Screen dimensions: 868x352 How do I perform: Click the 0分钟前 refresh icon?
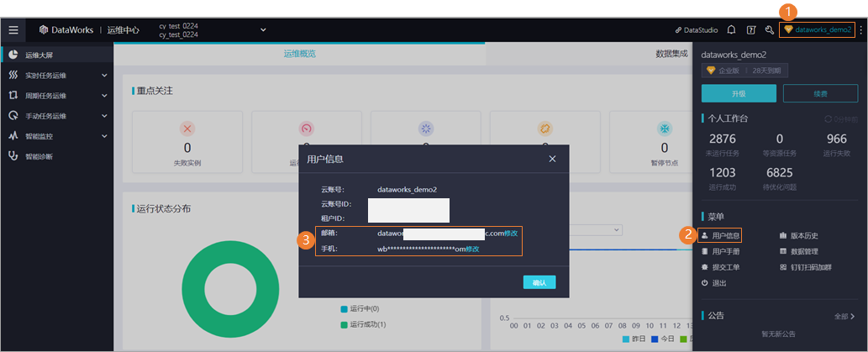[x=829, y=119]
